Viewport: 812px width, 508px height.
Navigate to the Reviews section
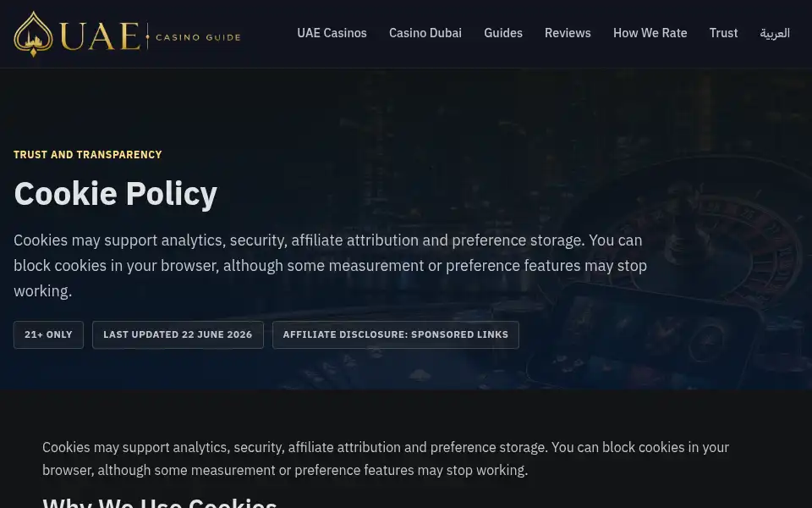(568, 33)
